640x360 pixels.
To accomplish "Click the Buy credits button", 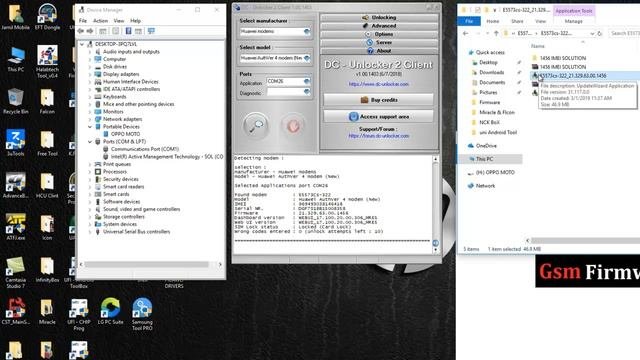I will click(378, 100).
